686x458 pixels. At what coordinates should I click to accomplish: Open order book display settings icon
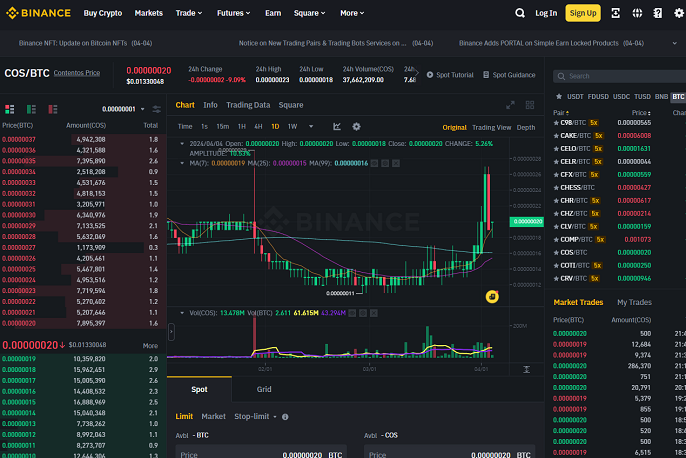(x=156, y=109)
